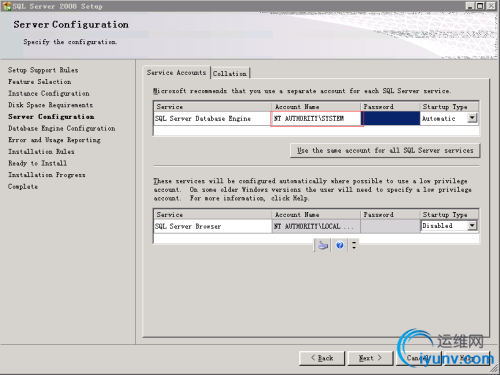The width and height of the screenshot is (500, 375).
Task: Click Use the same account for all services
Action: pyautogui.click(x=385, y=151)
